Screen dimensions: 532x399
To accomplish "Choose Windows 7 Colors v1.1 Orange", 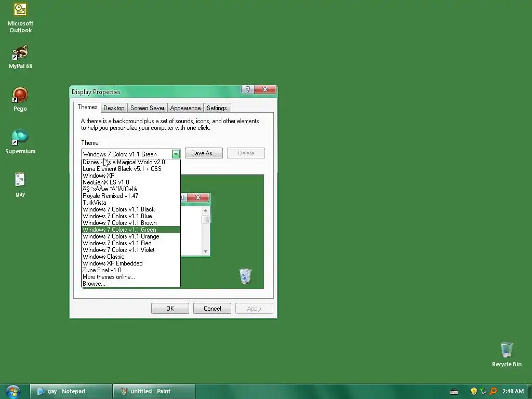I will tap(130, 236).
